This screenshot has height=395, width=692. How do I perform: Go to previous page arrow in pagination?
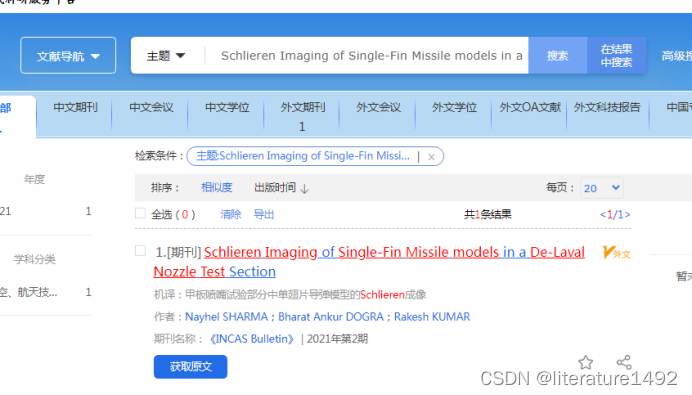pyautogui.click(x=603, y=215)
